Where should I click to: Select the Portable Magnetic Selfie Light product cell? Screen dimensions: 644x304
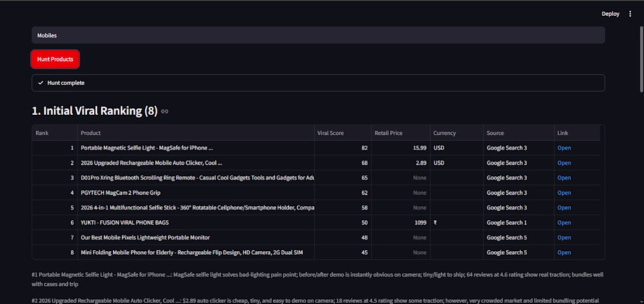coord(196,148)
